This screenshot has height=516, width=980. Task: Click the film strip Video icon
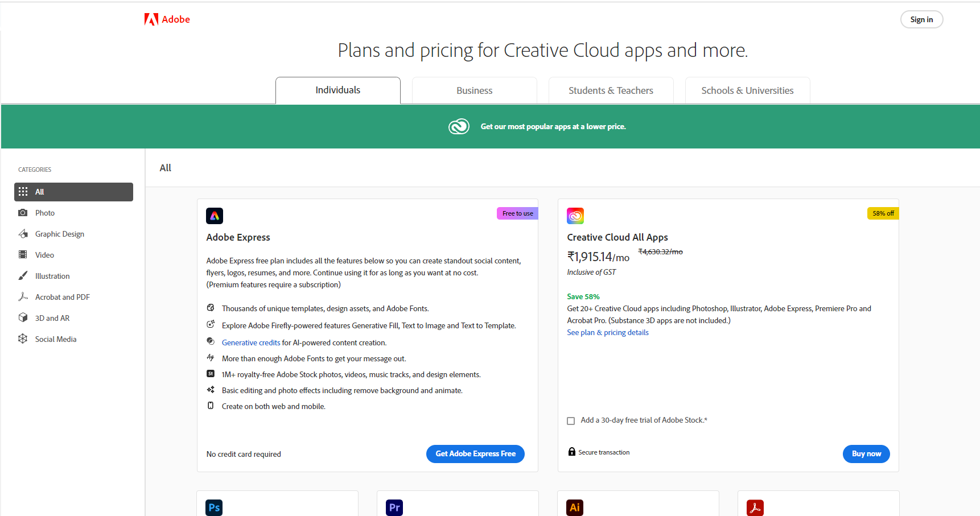tap(23, 255)
